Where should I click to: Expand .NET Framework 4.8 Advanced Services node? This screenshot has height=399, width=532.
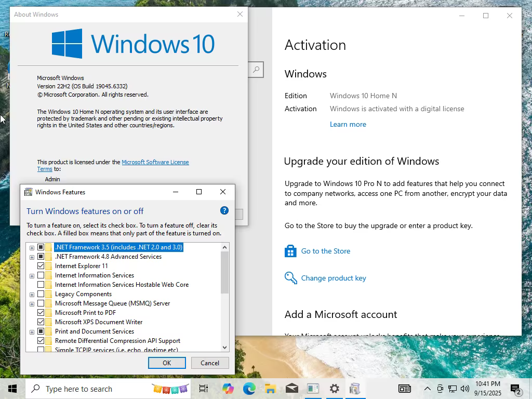(32, 257)
